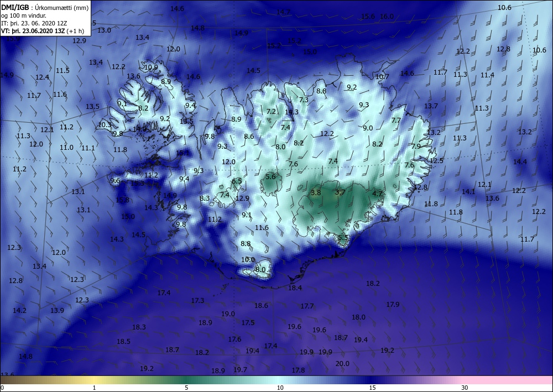Click the map value '4.7'
Viewport: 553px width, 392px height.
point(377,194)
